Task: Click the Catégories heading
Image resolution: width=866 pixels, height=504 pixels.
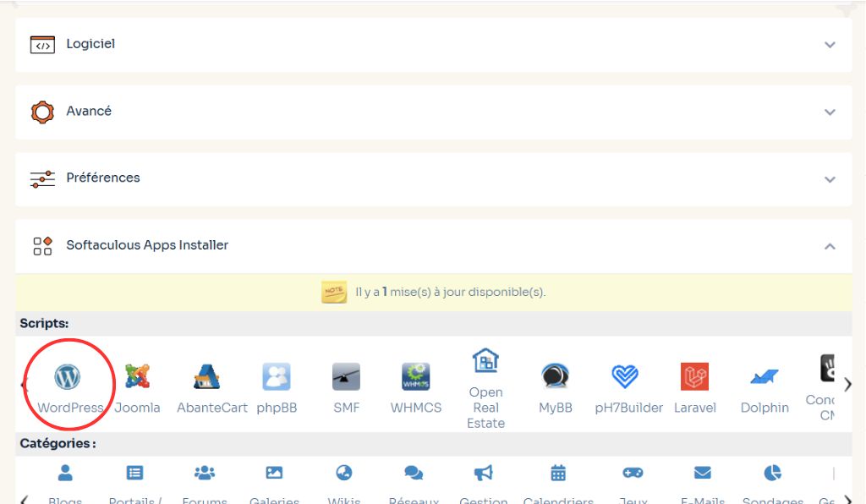Action: [x=58, y=443]
